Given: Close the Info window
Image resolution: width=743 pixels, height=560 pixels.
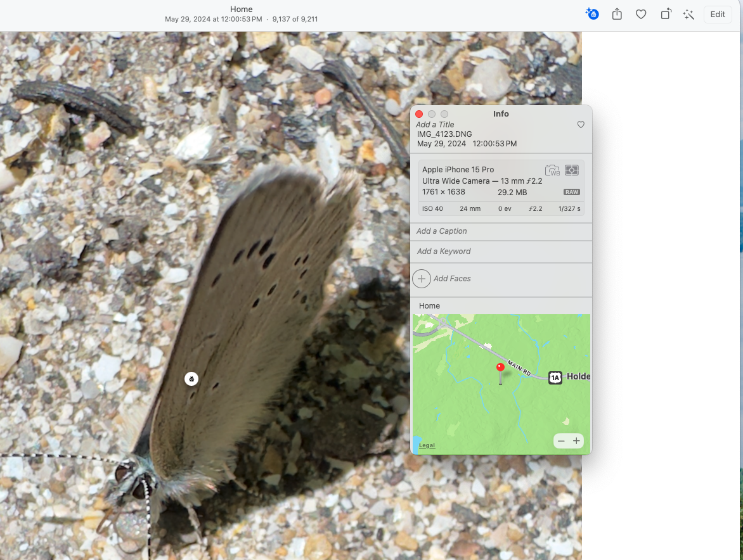Looking at the screenshot, I should pos(419,114).
